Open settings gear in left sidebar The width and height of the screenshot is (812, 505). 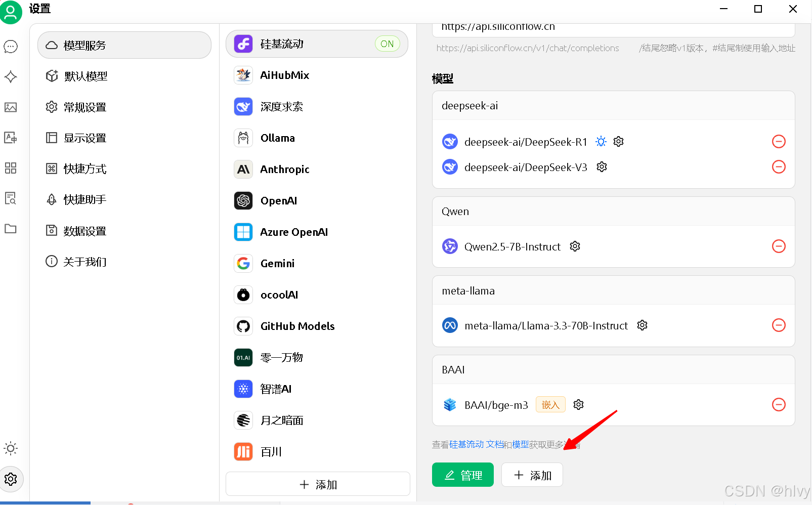(x=11, y=479)
